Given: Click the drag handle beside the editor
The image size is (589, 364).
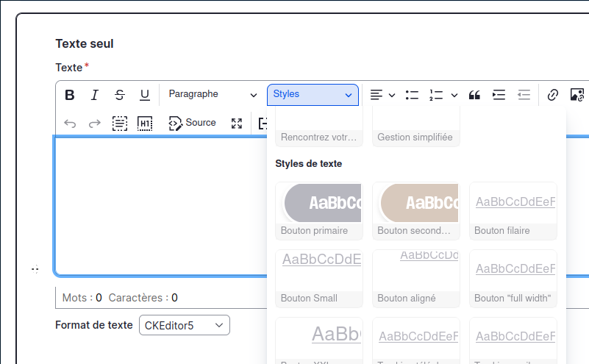Looking at the screenshot, I should (x=35, y=269).
